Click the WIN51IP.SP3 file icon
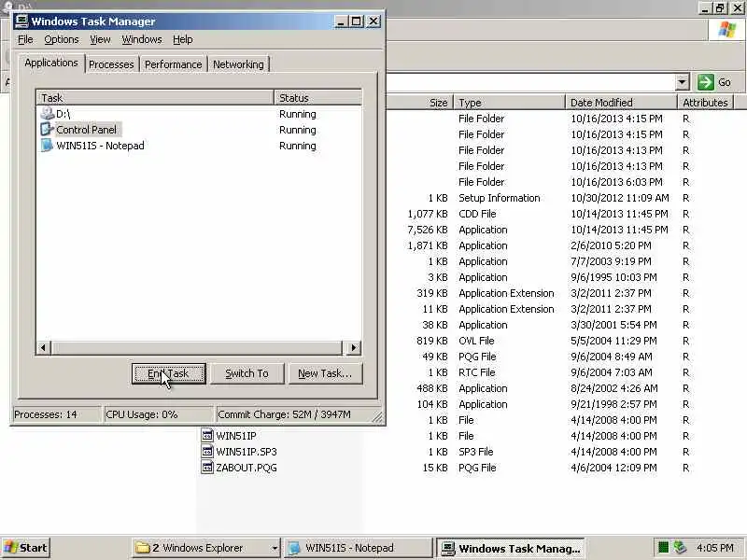The image size is (747, 560). click(207, 451)
